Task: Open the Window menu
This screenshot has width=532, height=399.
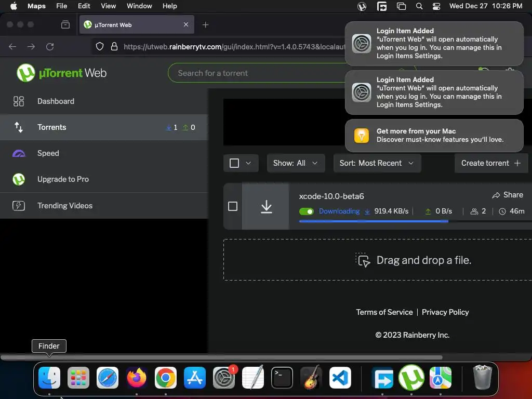Action: point(139,6)
